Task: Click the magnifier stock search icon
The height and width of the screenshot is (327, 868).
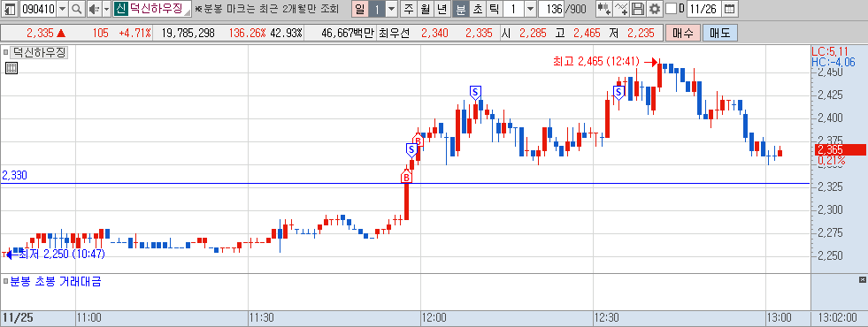Action: point(77,9)
